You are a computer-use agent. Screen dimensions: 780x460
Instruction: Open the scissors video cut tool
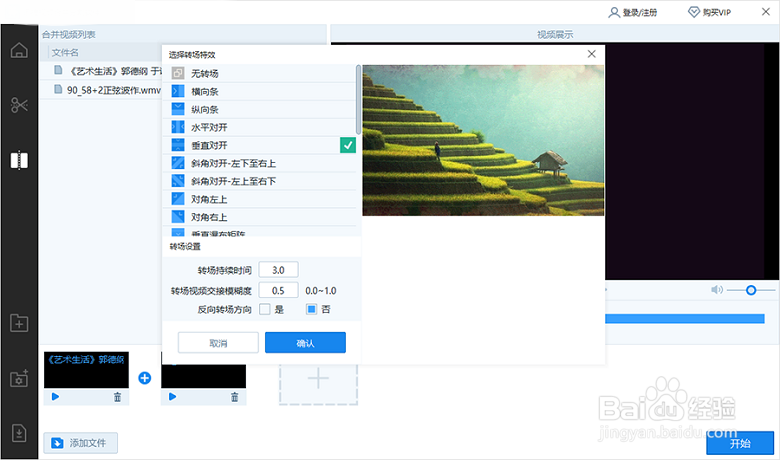coord(19,105)
